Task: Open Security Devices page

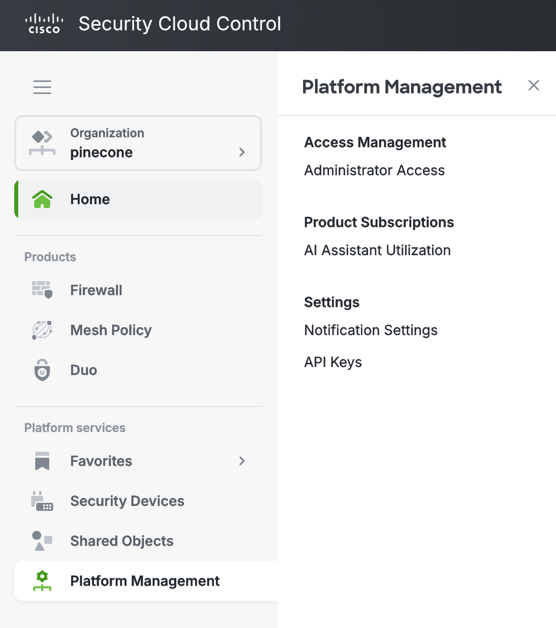Action: coord(138,501)
